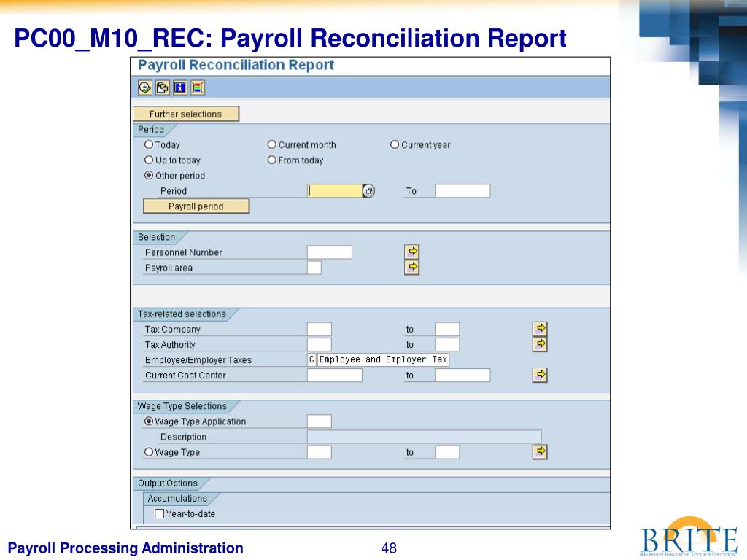Click the Payroll period button
This screenshot has height=560, width=747.
(x=196, y=206)
